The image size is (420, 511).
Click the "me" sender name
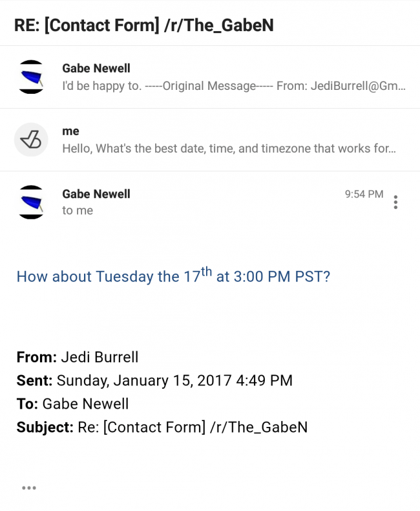click(x=70, y=131)
